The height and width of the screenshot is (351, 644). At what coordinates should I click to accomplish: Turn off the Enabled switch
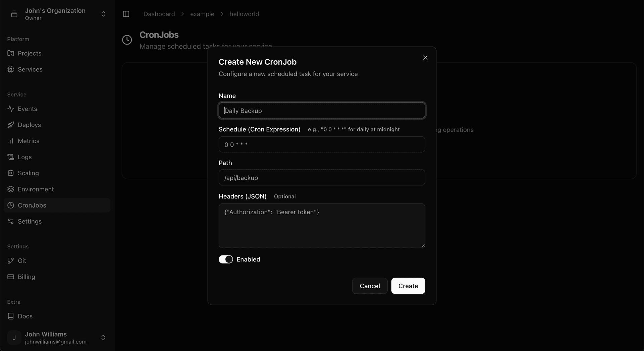226,259
